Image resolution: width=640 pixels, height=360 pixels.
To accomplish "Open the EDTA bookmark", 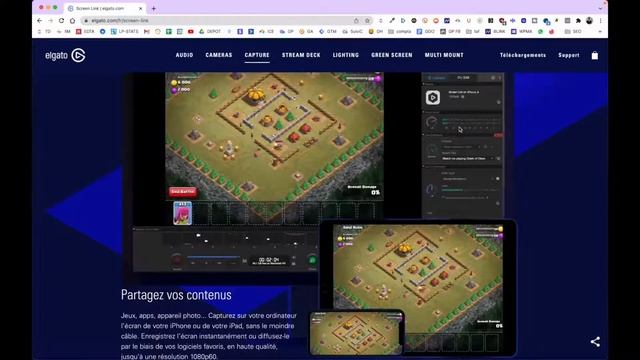I will pos(85,31).
